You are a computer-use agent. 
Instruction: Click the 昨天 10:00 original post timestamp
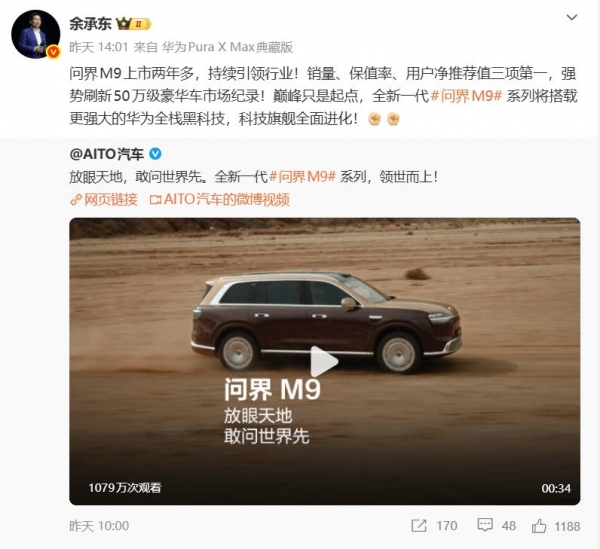pyautogui.click(x=99, y=526)
